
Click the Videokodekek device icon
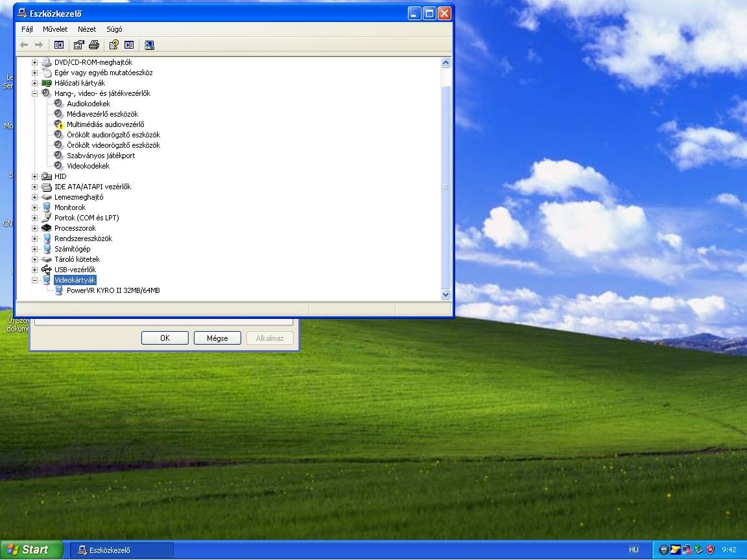[58, 166]
